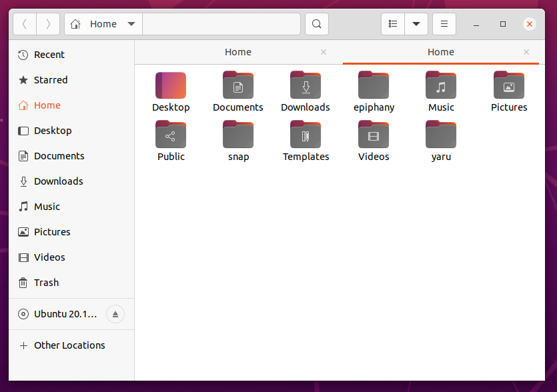
Task: Click the disc icon for Ubuntu volume
Action: point(23,314)
